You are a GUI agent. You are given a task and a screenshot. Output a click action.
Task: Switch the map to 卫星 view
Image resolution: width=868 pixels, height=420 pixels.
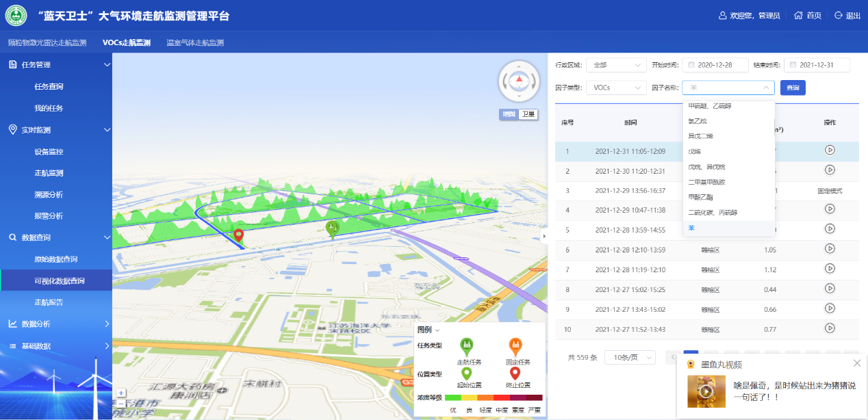[x=527, y=114]
